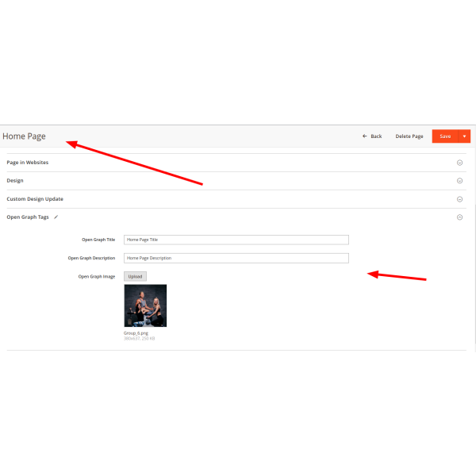This screenshot has height=476, width=476.
Task: Click the Open Graph Tags section heading
Action: pyautogui.click(x=28, y=217)
